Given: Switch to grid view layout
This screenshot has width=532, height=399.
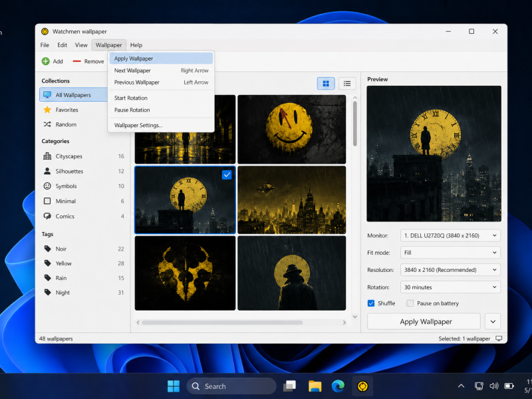Looking at the screenshot, I should click(x=326, y=84).
